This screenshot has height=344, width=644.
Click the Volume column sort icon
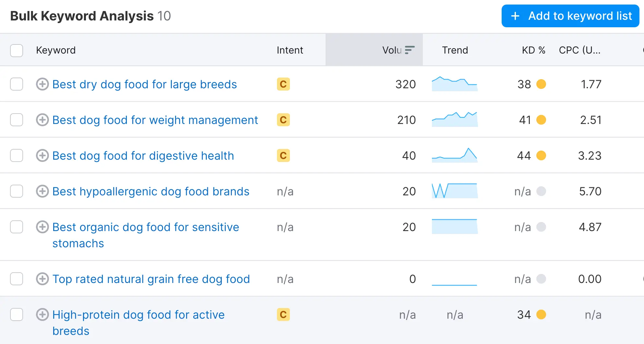click(x=410, y=50)
